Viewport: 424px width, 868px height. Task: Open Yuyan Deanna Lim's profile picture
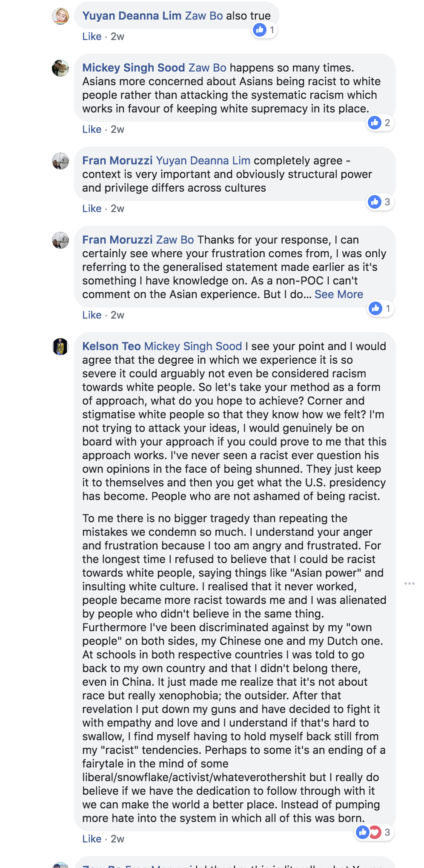point(60,16)
